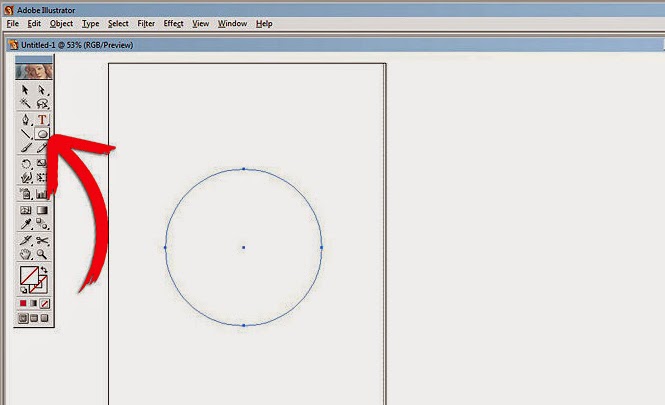Click the Untitled-1 document title bar
Image resolution: width=665 pixels, height=405 pixels.
335,45
